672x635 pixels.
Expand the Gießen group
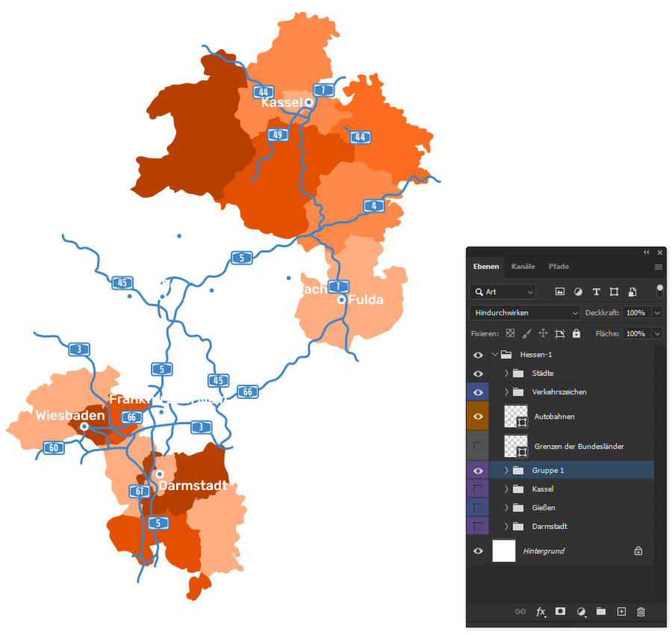click(506, 508)
